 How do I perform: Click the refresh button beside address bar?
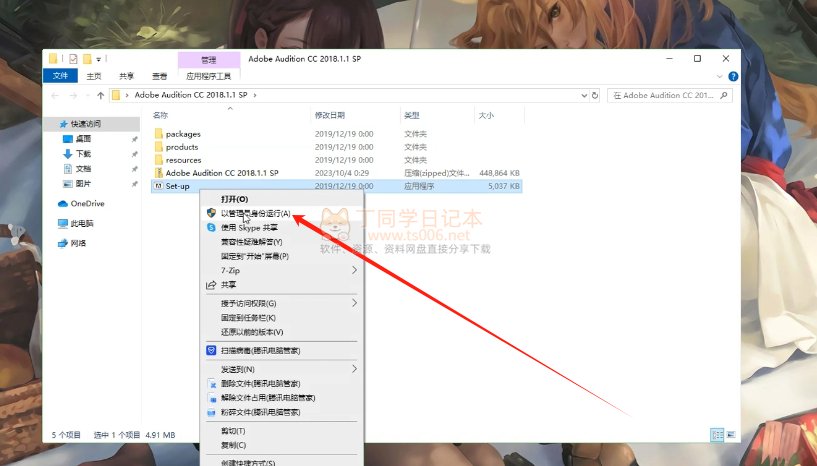[x=597, y=95]
